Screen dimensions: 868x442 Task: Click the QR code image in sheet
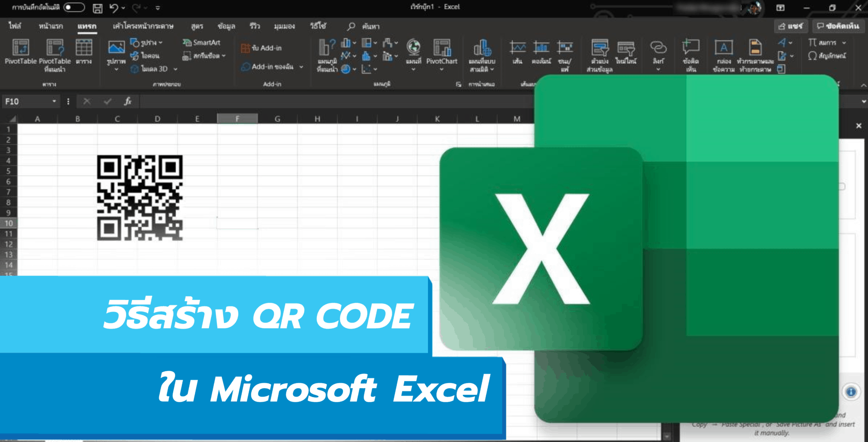click(x=139, y=198)
